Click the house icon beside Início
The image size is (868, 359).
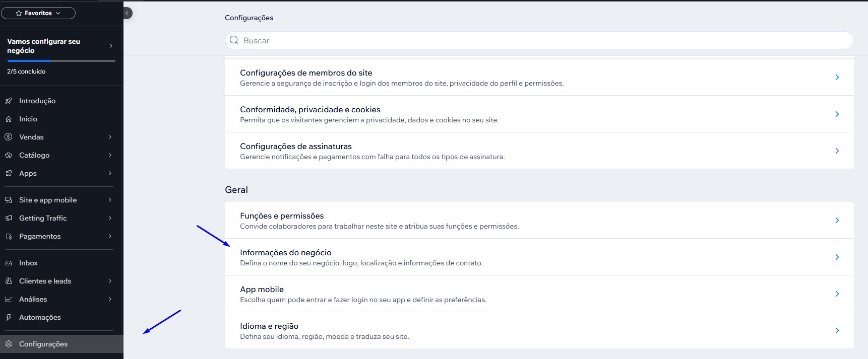[x=9, y=119]
